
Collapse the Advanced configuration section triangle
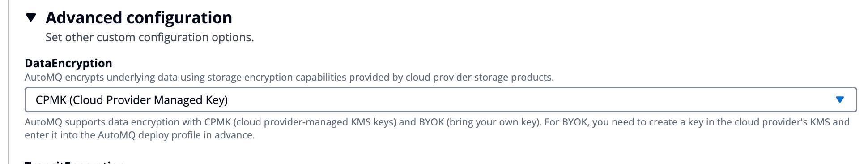(x=31, y=18)
